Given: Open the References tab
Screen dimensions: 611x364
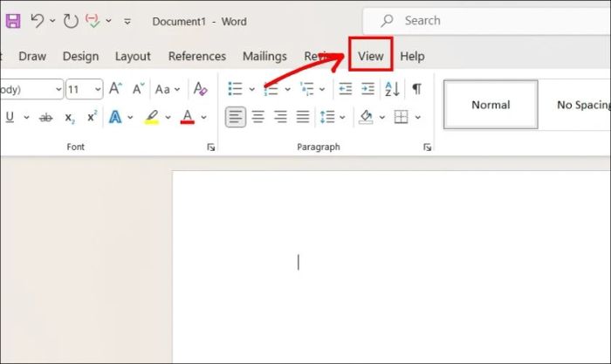Looking at the screenshot, I should coord(197,56).
